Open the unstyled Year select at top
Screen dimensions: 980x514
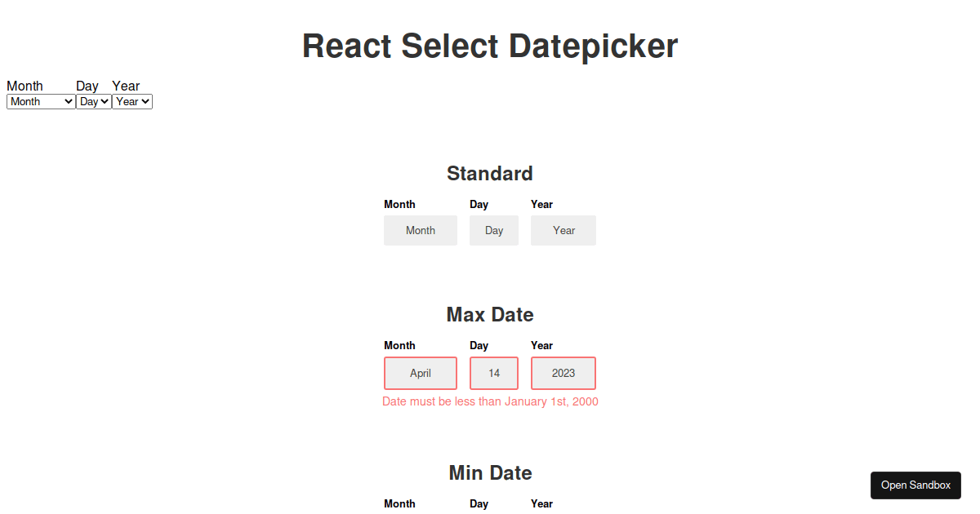tap(132, 101)
